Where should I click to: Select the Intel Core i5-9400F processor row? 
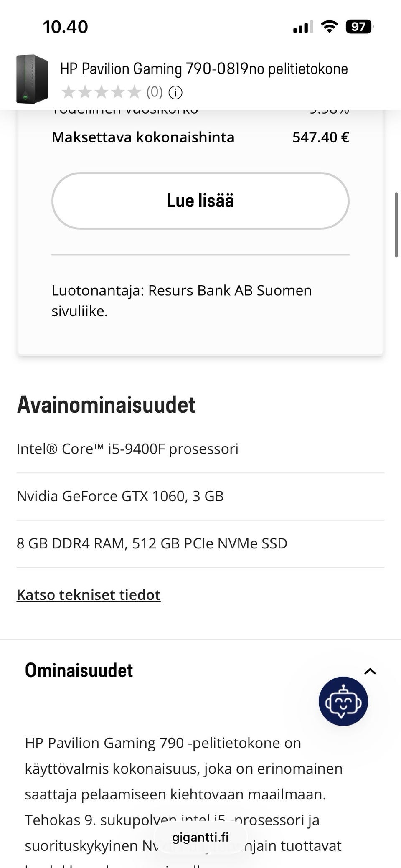[127, 449]
